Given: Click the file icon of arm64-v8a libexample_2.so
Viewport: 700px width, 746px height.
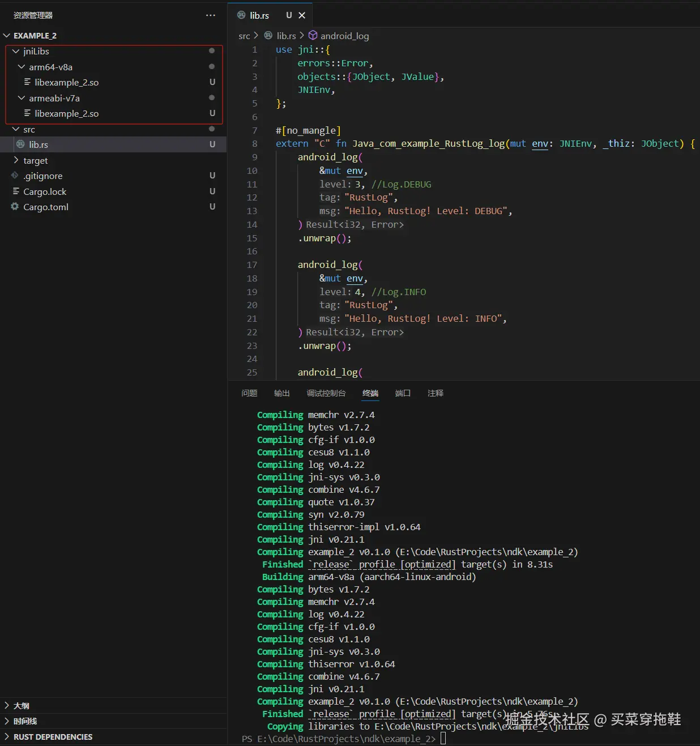Looking at the screenshot, I should click(x=27, y=82).
